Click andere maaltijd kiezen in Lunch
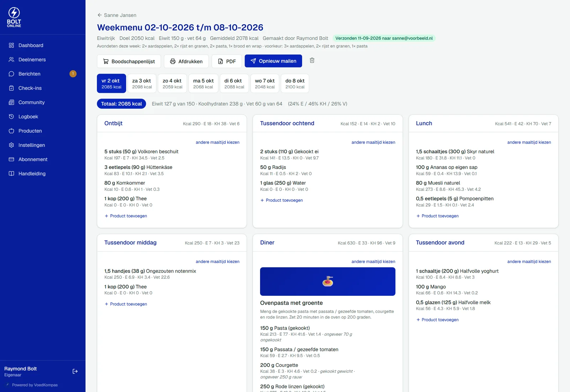The image size is (570, 392). [529, 142]
